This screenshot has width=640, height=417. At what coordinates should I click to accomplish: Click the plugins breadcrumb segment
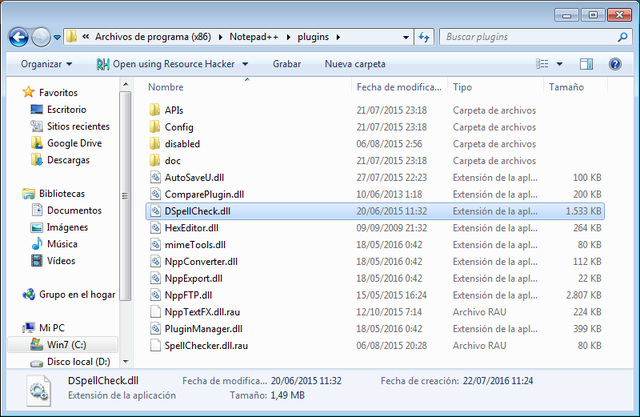tap(313, 37)
